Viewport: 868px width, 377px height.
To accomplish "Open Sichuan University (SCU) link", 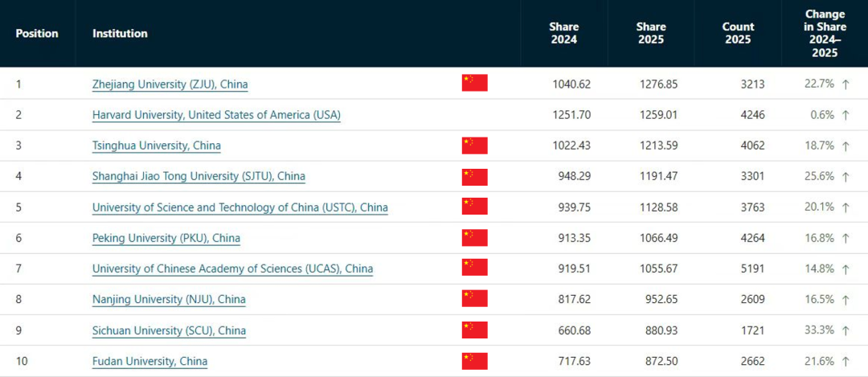I will [170, 330].
